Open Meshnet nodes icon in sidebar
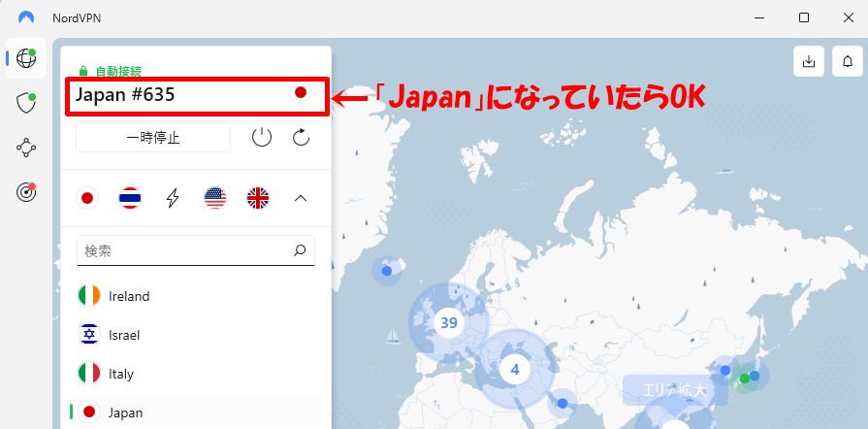This screenshot has height=429, width=868. (26, 148)
